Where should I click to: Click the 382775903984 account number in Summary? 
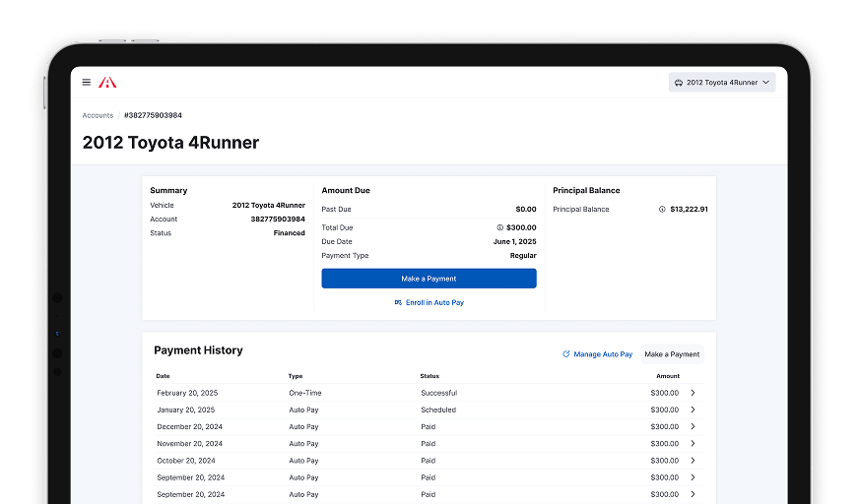click(x=278, y=219)
